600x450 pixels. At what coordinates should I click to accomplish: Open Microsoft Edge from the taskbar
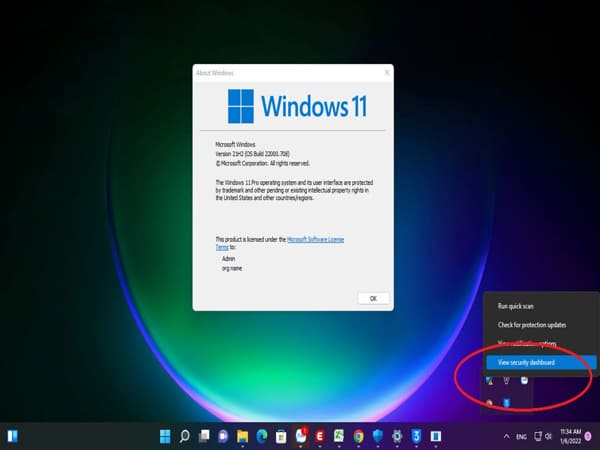[261, 436]
